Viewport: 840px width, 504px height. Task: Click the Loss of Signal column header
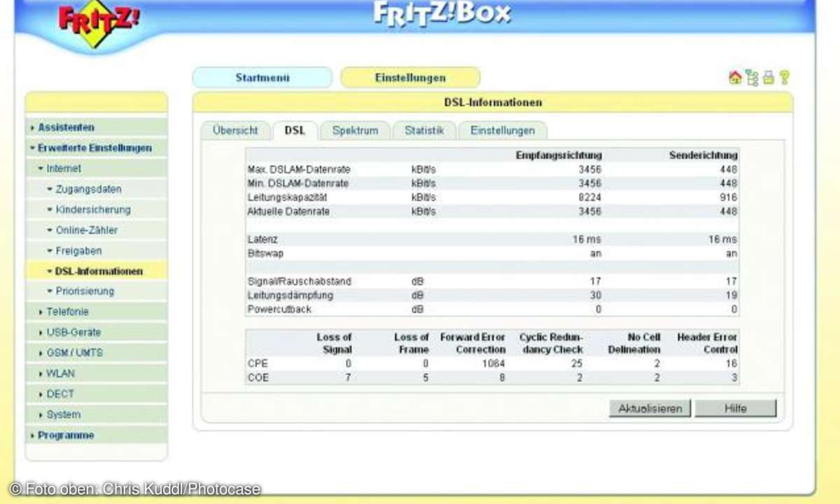click(334, 343)
